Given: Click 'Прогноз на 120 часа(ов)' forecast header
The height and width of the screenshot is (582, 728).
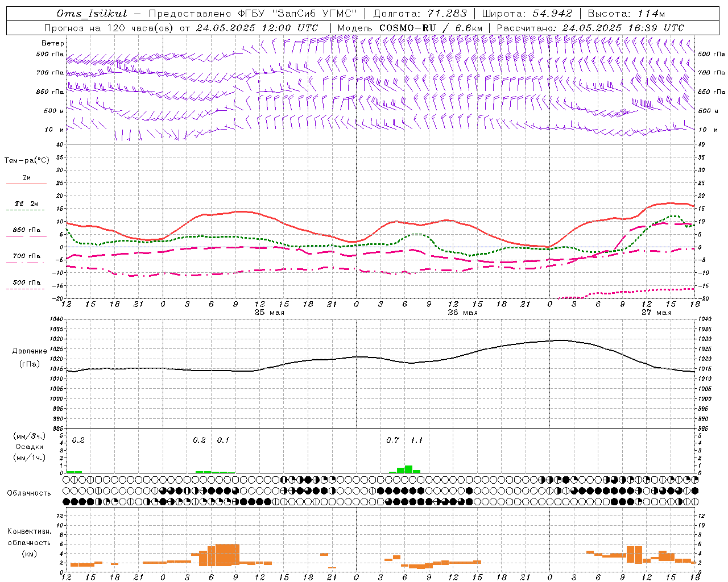Looking at the screenshot, I should coord(109,28).
